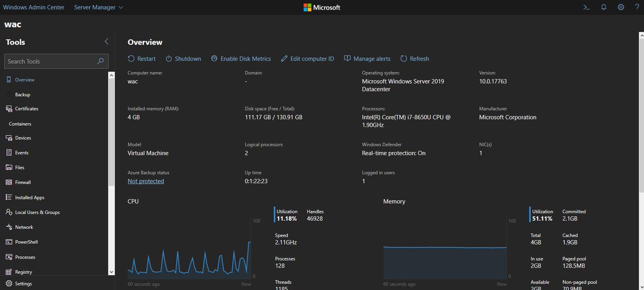Open the Not protected Azure Backup link
Screen dimensions: 644x290
click(x=146, y=181)
